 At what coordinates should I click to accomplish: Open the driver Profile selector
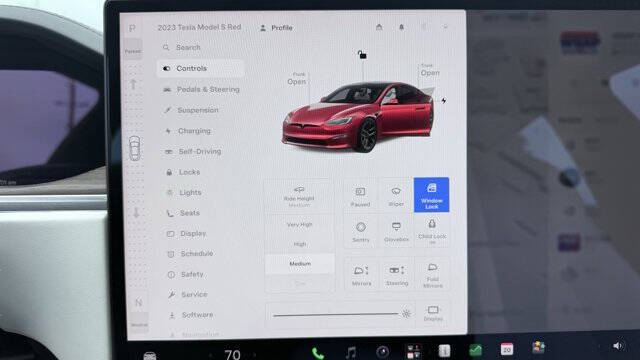pos(276,28)
